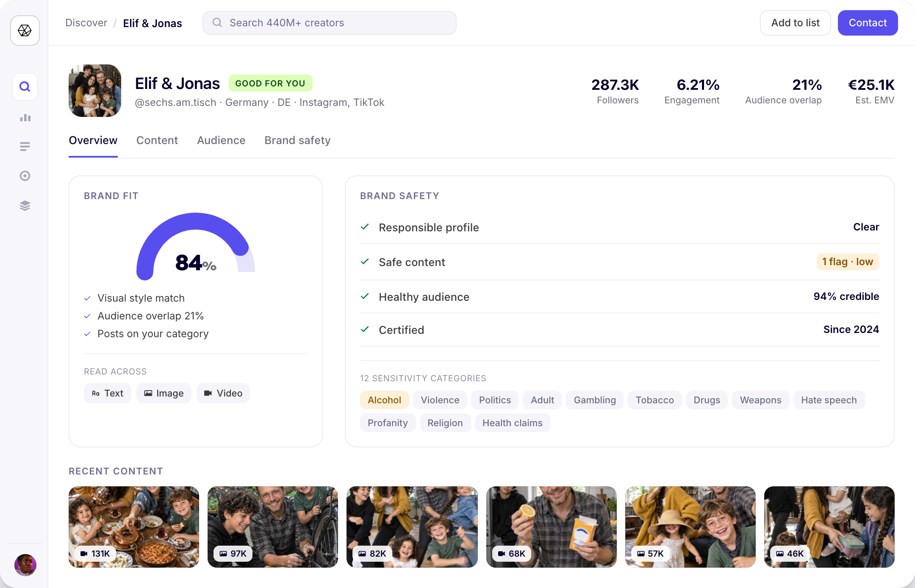Open the Elif & Jonas profile photo
The image size is (915, 588).
[x=95, y=91]
